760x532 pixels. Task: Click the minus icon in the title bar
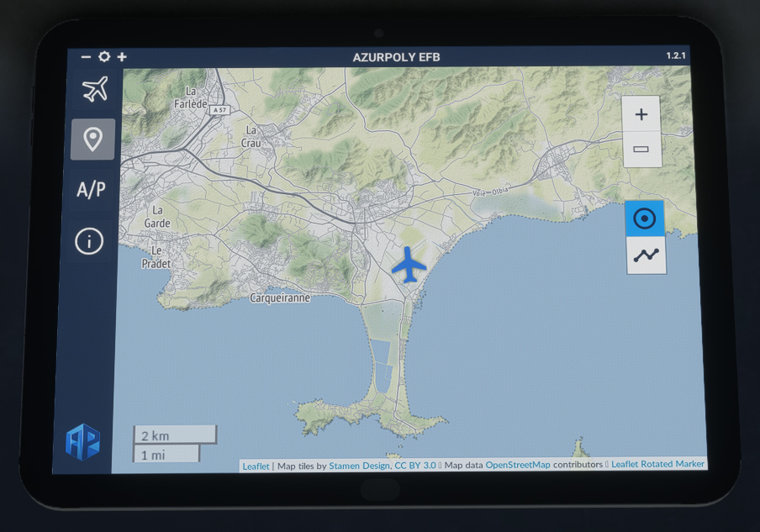point(86,57)
